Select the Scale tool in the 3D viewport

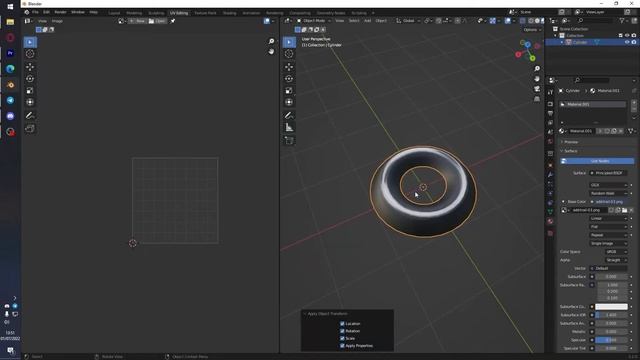click(x=289, y=91)
